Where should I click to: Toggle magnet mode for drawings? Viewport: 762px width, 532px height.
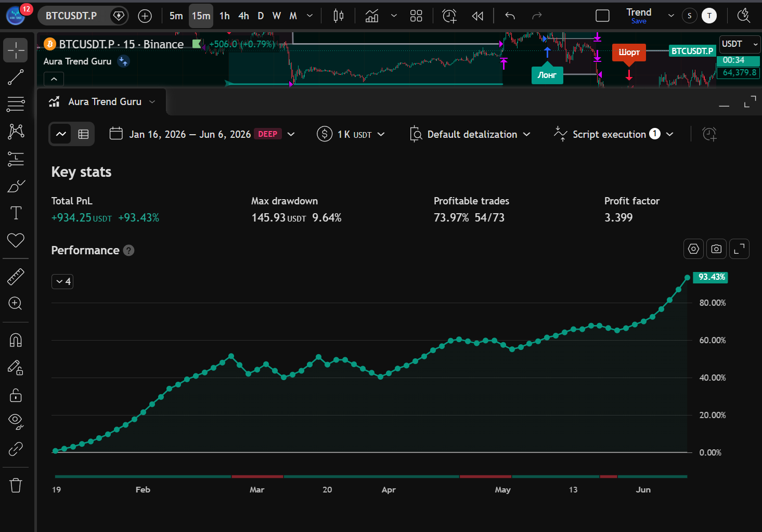[x=16, y=340]
